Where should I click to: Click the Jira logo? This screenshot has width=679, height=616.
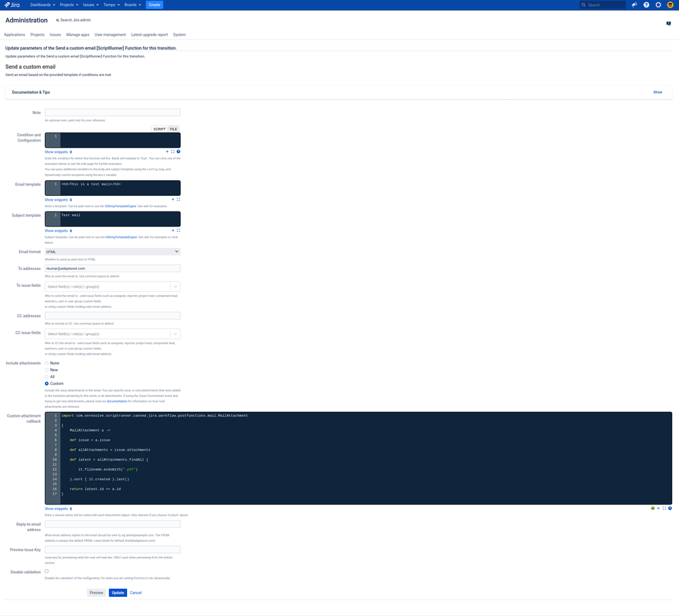(x=14, y=5)
